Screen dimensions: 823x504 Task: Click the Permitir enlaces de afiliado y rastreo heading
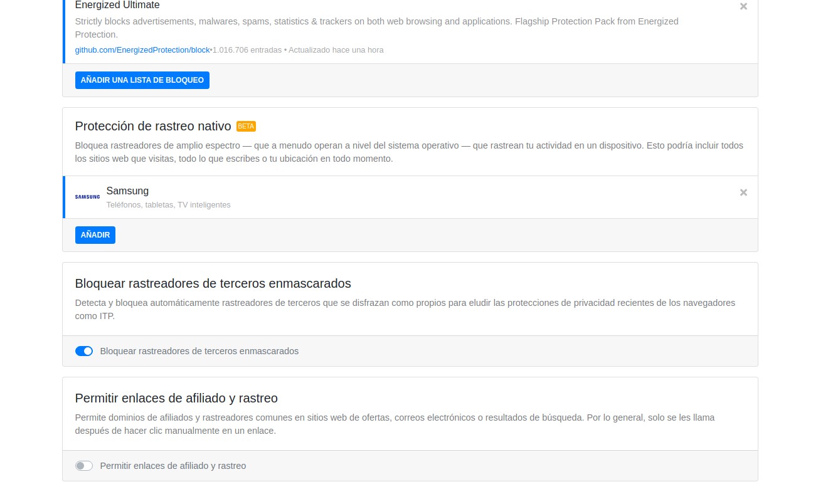pos(176,398)
